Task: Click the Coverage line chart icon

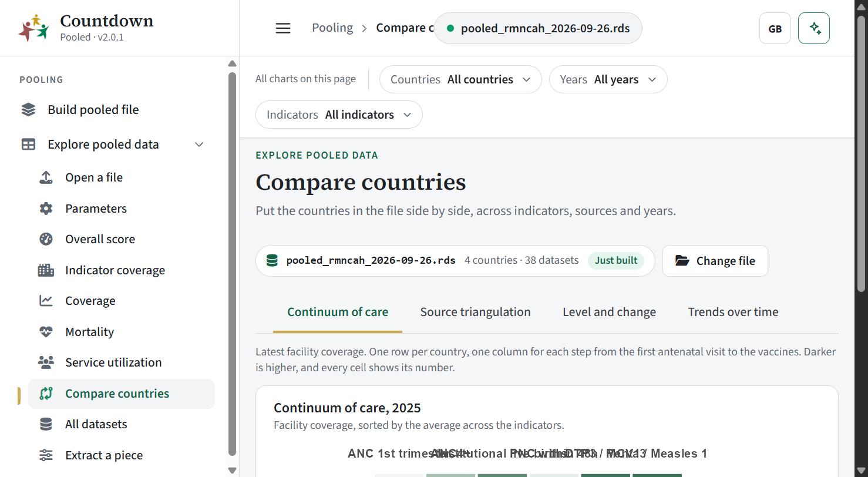Action: (x=46, y=301)
